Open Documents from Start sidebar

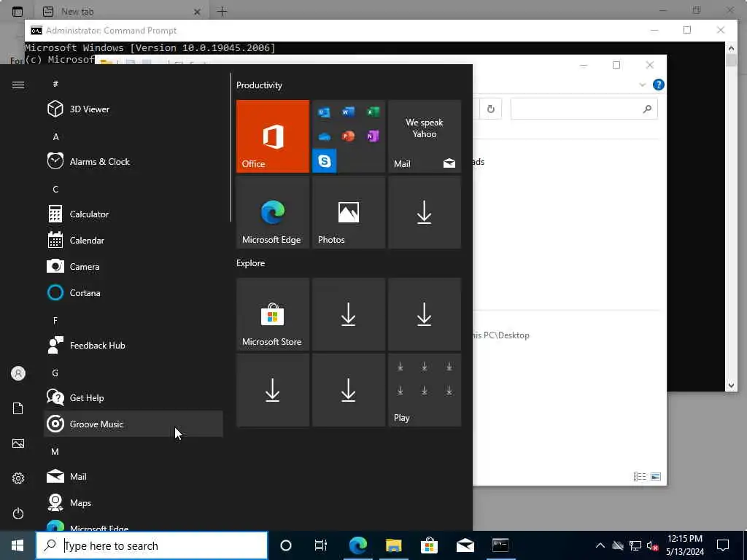pos(18,408)
